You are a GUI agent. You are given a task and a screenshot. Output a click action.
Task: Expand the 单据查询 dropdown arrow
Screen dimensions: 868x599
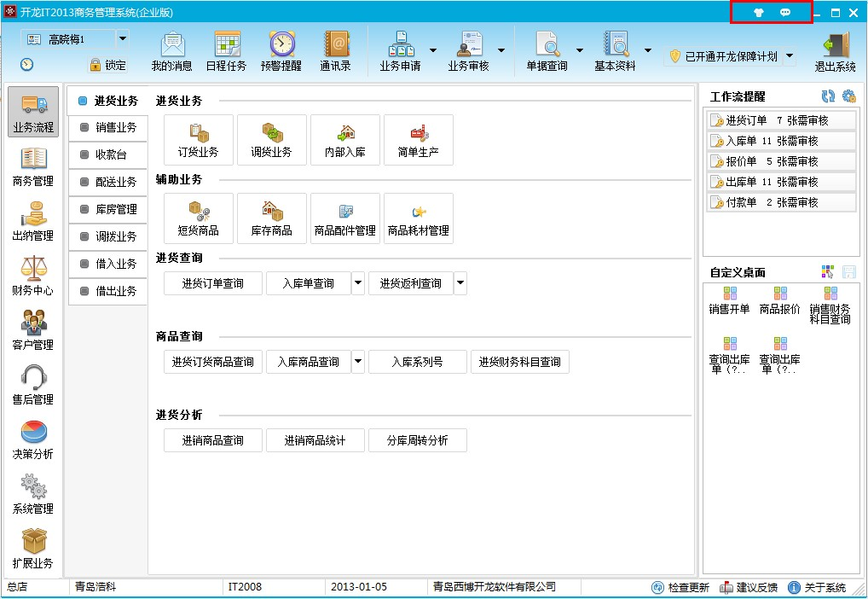[x=580, y=50]
